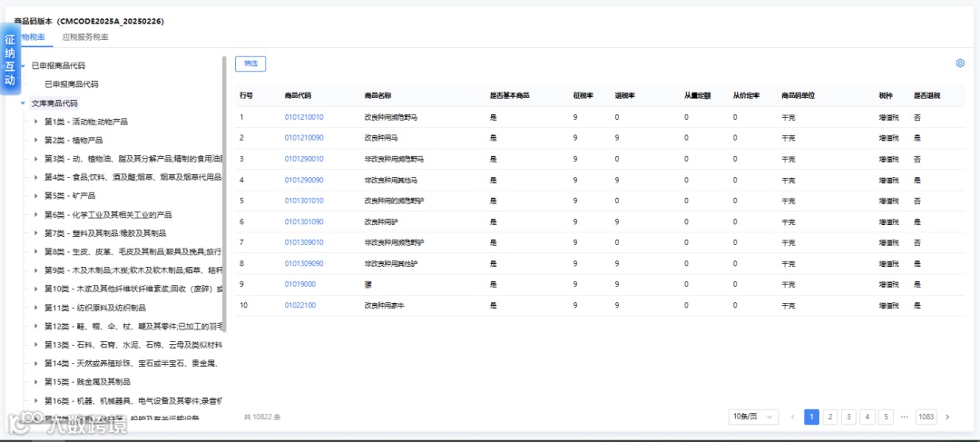
Task: Select 第16类 - 机器、机械器具 item
Action: [x=133, y=400]
